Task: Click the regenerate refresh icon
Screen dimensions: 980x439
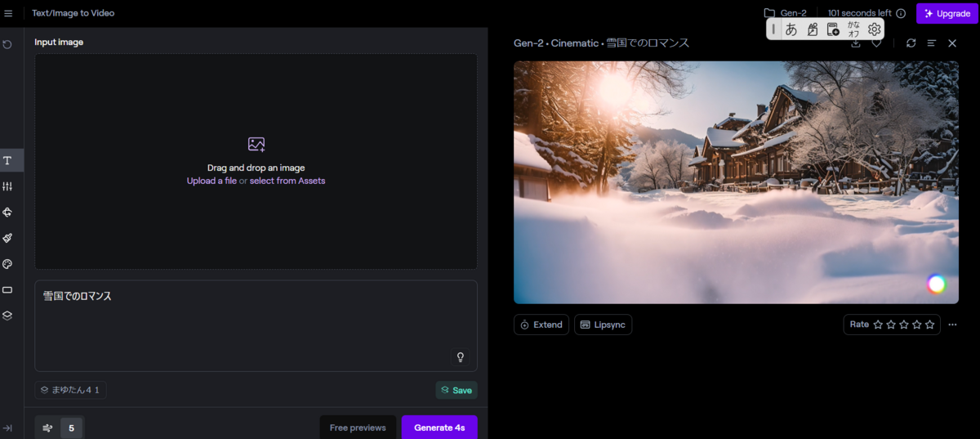Action: pyautogui.click(x=911, y=43)
